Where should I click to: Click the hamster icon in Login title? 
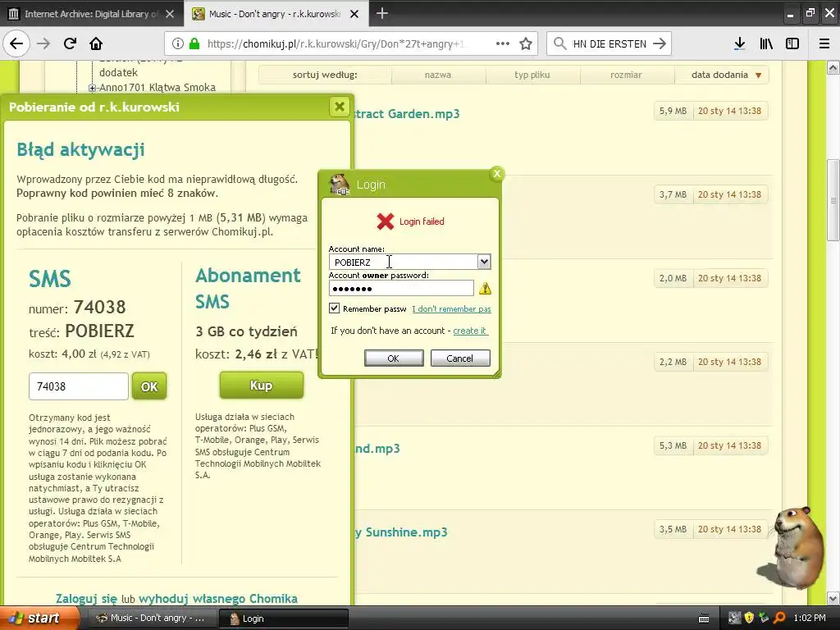point(339,185)
